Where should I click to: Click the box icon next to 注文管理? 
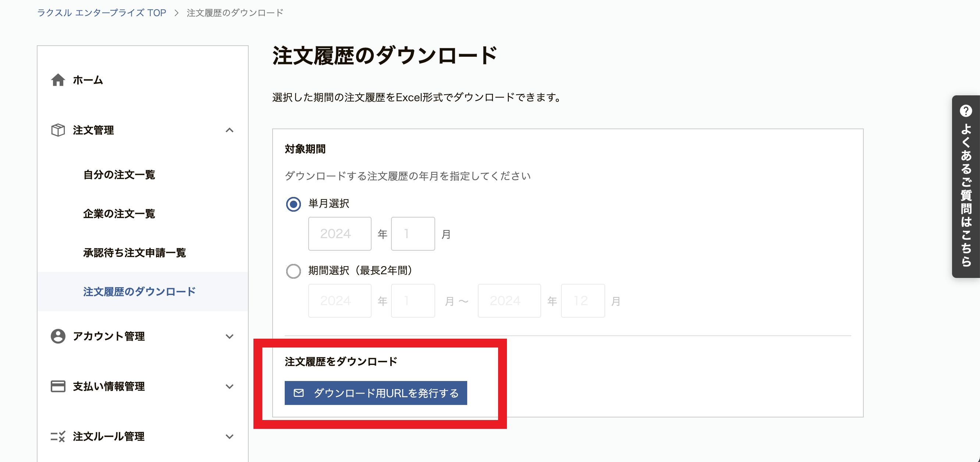(x=58, y=130)
